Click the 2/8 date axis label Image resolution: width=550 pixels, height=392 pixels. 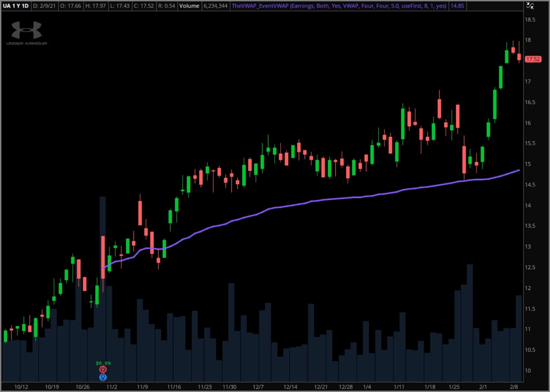coord(514,387)
